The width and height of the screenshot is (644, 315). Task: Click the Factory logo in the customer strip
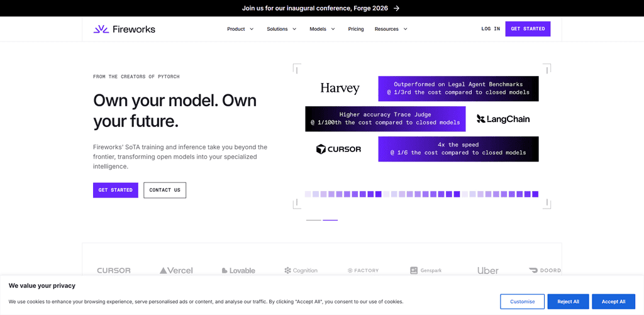(x=363, y=270)
